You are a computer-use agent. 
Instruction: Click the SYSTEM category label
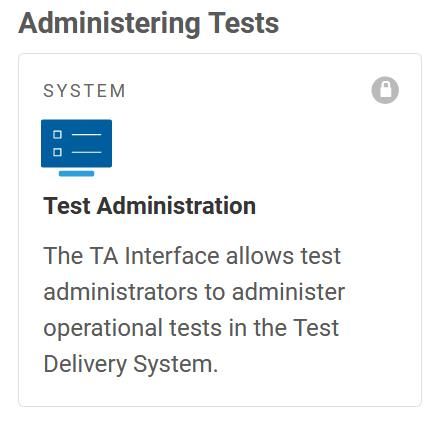(85, 91)
